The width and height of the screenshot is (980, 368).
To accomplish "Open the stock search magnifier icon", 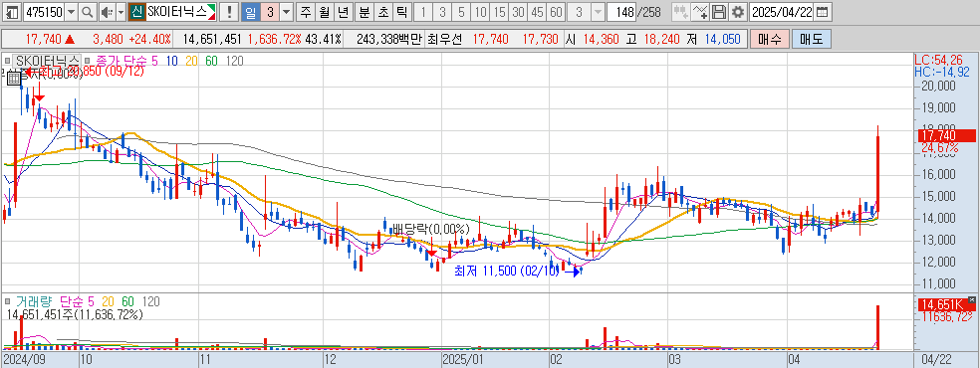I will (x=88, y=11).
